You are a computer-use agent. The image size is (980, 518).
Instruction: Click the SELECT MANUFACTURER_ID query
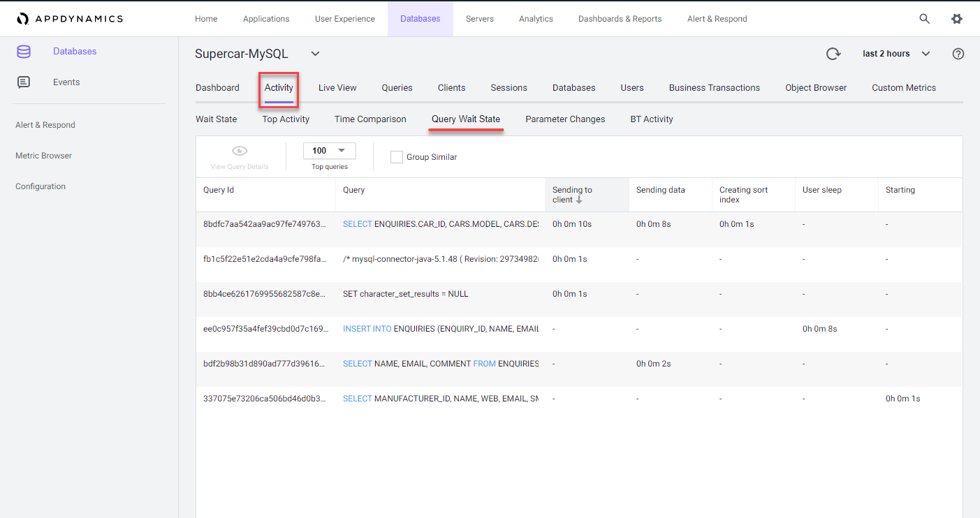point(441,399)
